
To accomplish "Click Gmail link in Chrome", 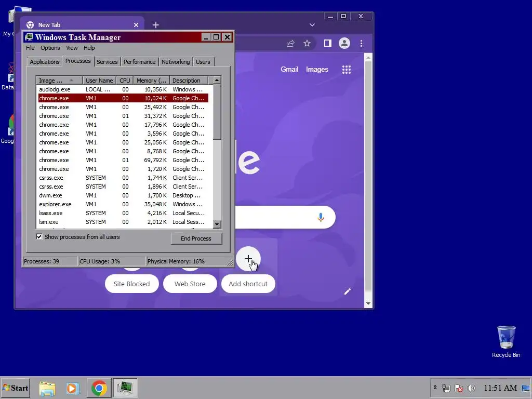I will 289,69.
